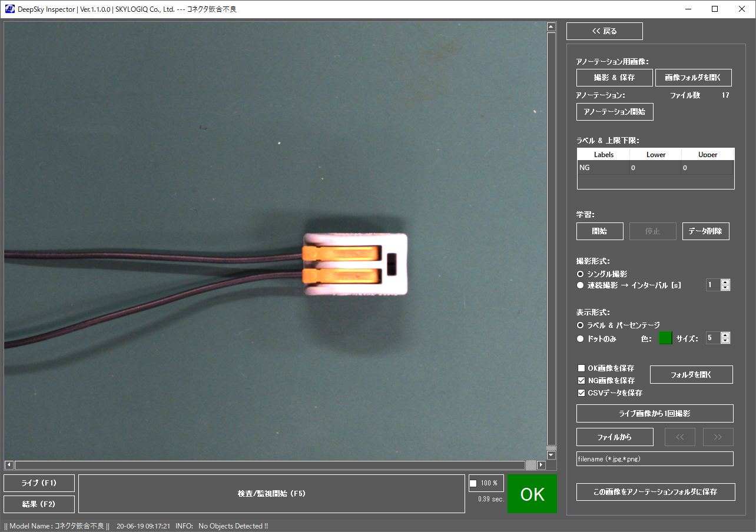
Task: Delete data with データ削除 button
Action: pyautogui.click(x=705, y=231)
